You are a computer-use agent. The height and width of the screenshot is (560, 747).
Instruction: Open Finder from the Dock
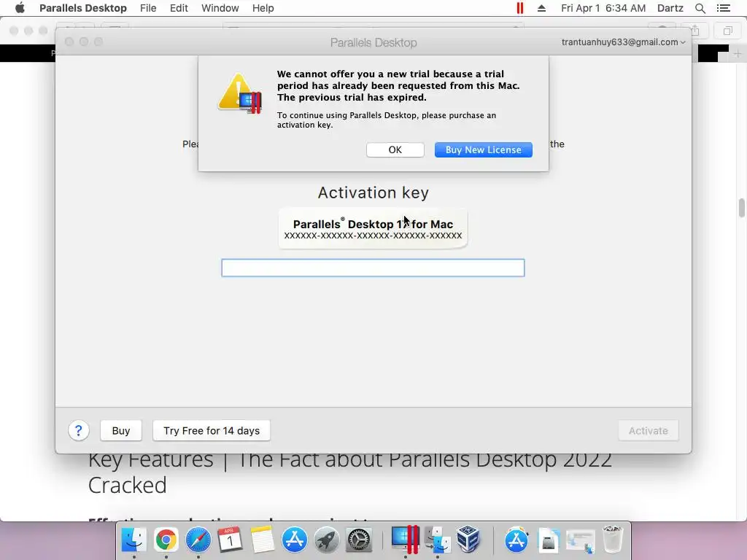pyautogui.click(x=134, y=540)
